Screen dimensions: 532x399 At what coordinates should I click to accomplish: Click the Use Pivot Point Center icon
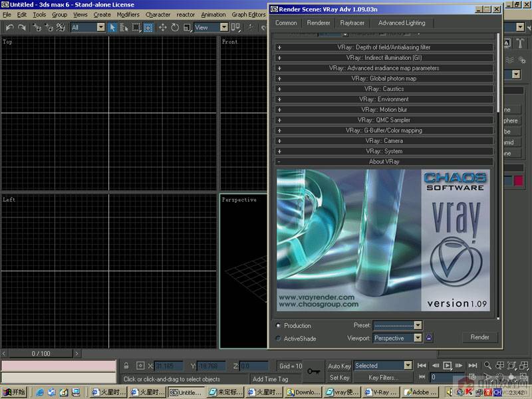pyautogui.click(x=235, y=27)
